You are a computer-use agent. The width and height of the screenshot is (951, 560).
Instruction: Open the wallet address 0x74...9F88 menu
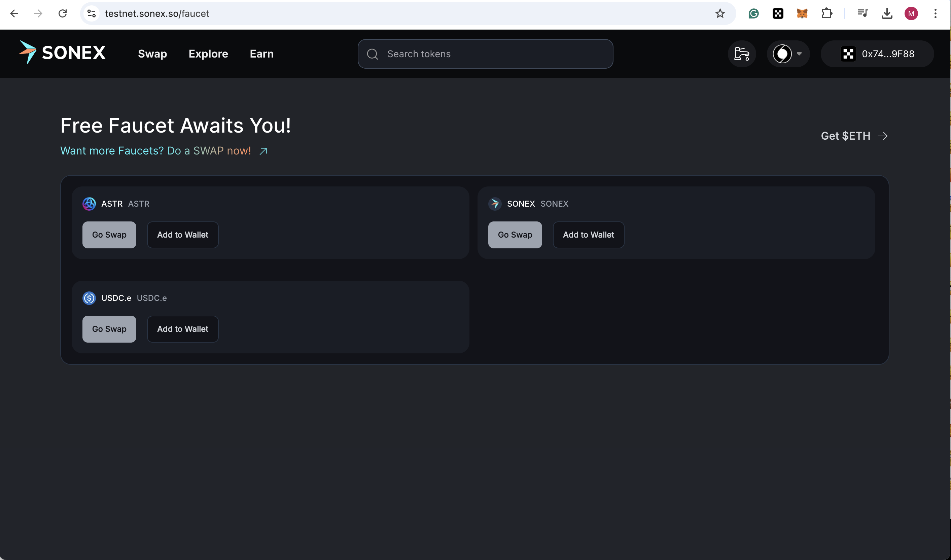pyautogui.click(x=877, y=54)
